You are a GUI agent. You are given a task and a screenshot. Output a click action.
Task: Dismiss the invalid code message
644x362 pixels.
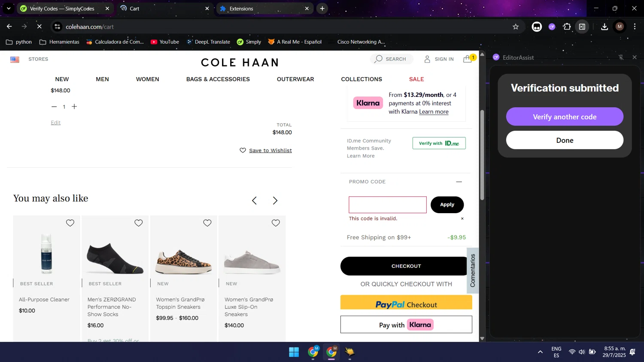click(x=462, y=219)
